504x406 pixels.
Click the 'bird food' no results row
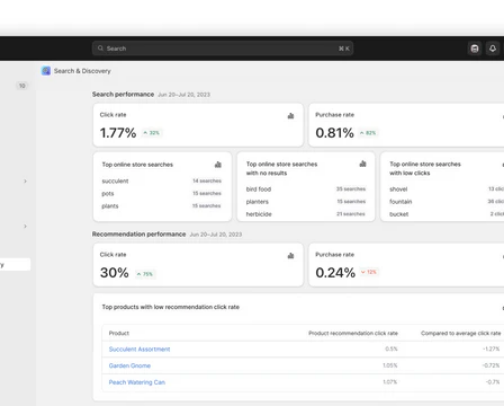[x=306, y=189]
